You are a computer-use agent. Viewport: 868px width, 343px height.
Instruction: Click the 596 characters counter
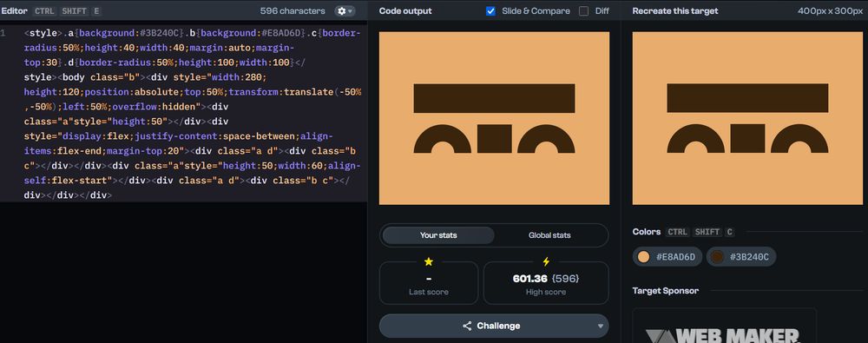[293, 11]
